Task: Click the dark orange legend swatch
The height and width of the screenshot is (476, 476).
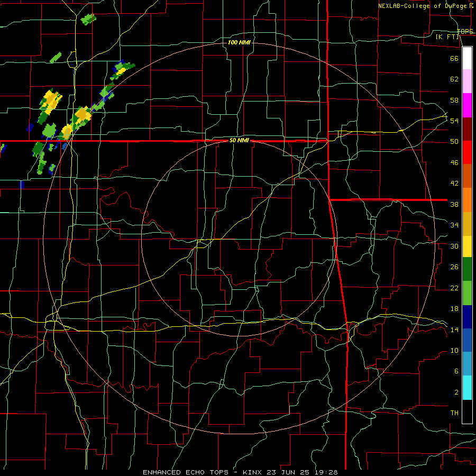Action: tap(467, 176)
